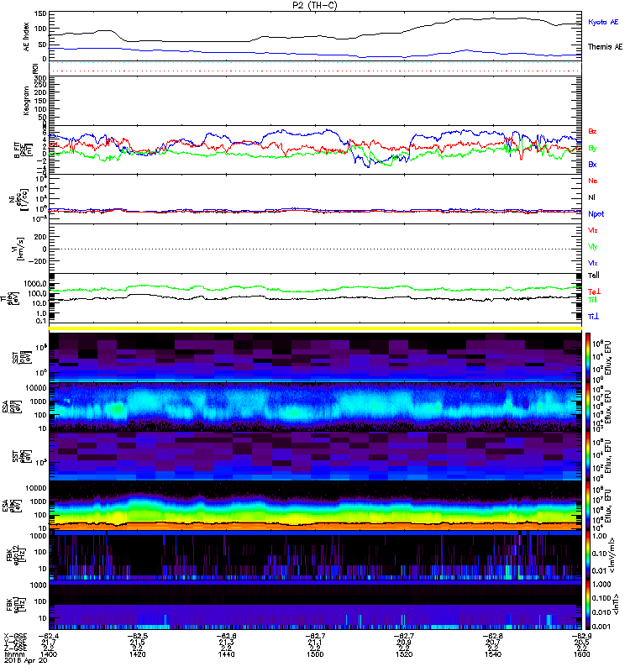This screenshot has height=672, width=630.
Task: Click the ESA electron spectrogram color bar
Action: point(588,506)
